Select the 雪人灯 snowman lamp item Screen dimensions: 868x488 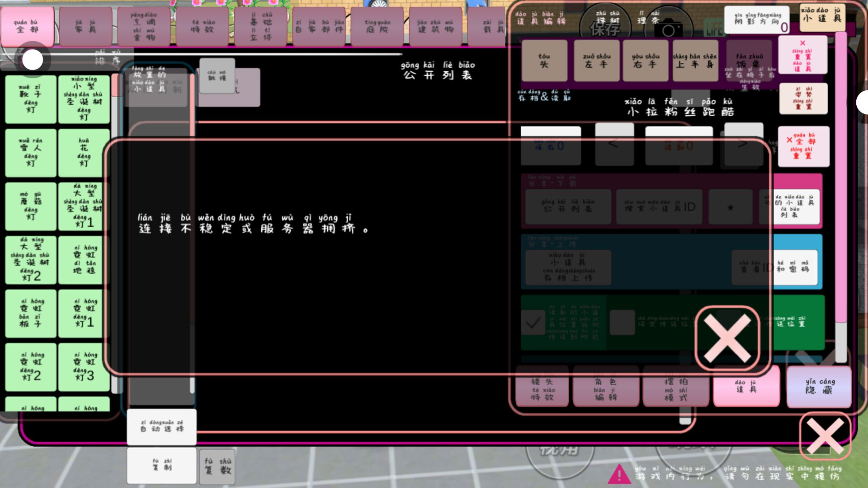click(x=31, y=153)
